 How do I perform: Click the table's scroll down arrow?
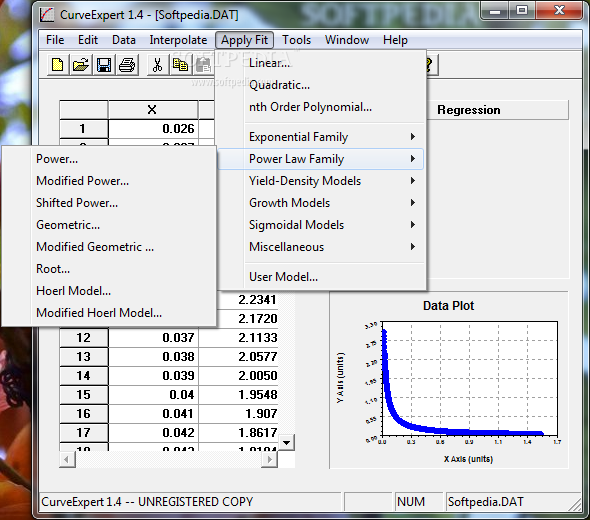click(x=286, y=443)
